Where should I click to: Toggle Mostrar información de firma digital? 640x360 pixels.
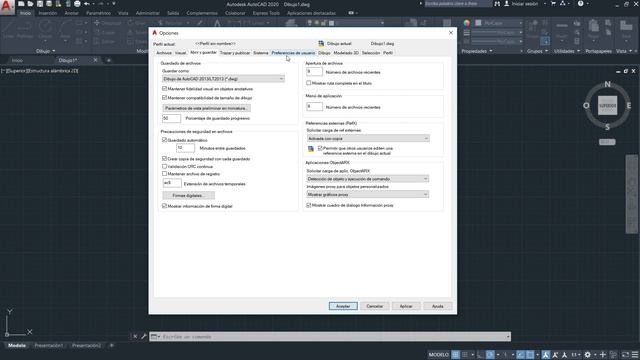point(164,206)
